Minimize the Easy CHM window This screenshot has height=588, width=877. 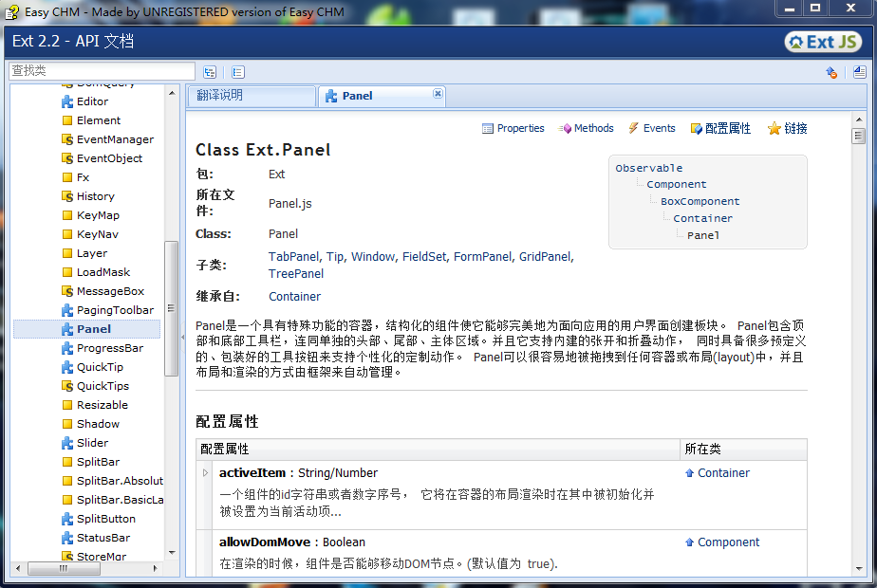pos(789,8)
